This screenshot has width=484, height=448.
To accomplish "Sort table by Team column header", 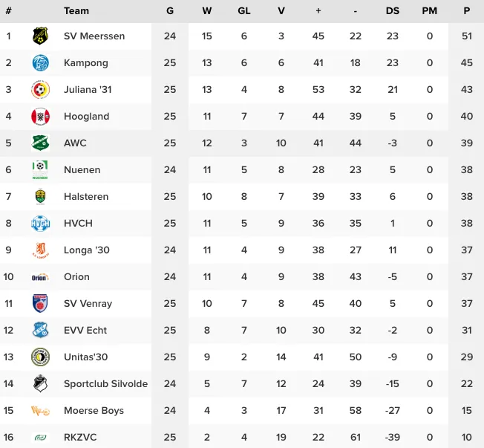I will pyautogui.click(x=76, y=10).
